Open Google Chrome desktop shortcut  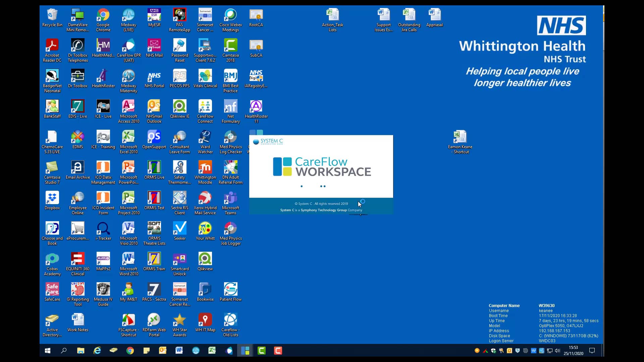pyautogui.click(x=103, y=16)
